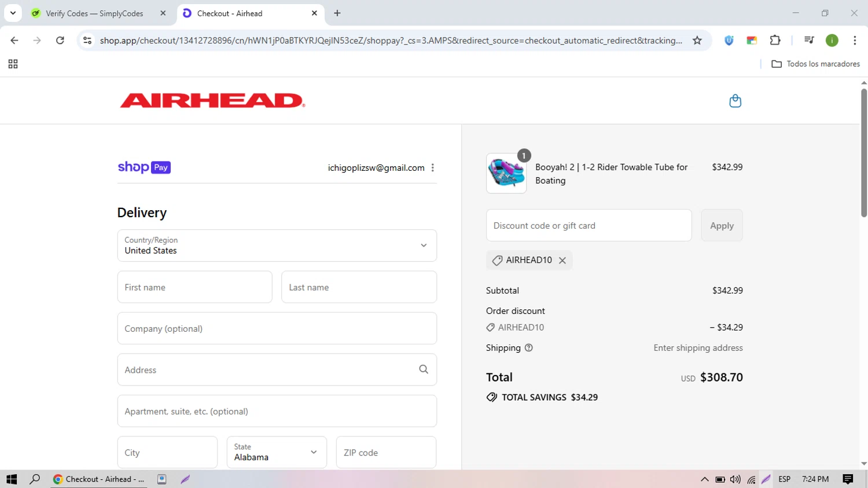This screenshot has width=868, height=488.
Task: Open the Chrome profile avatar
Action: point(832,41)
